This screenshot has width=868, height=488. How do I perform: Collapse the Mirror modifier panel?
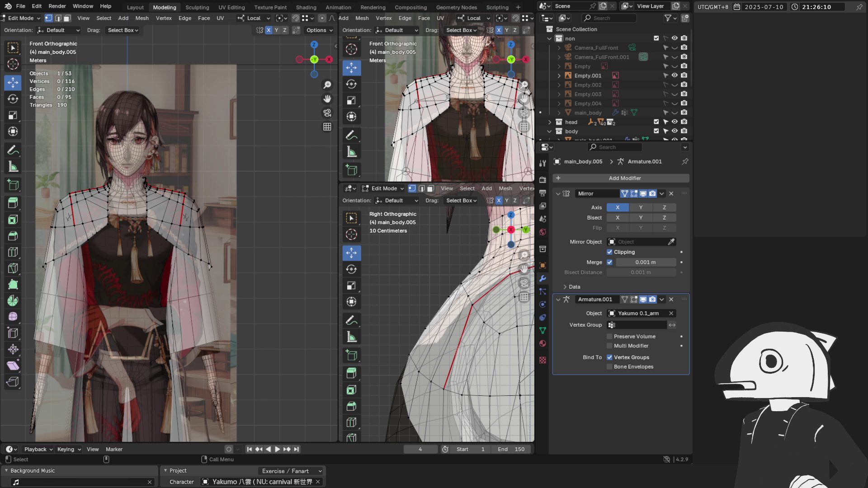[558, 193]
